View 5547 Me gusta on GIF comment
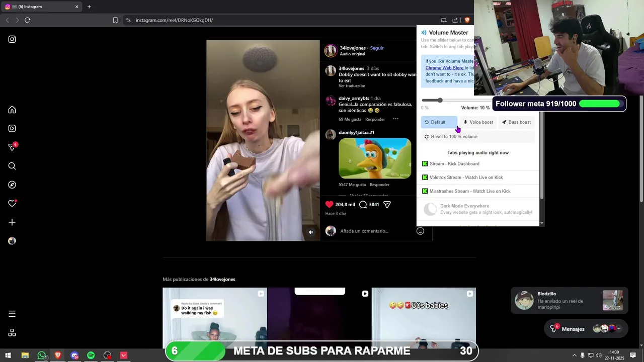 (352, 185)
